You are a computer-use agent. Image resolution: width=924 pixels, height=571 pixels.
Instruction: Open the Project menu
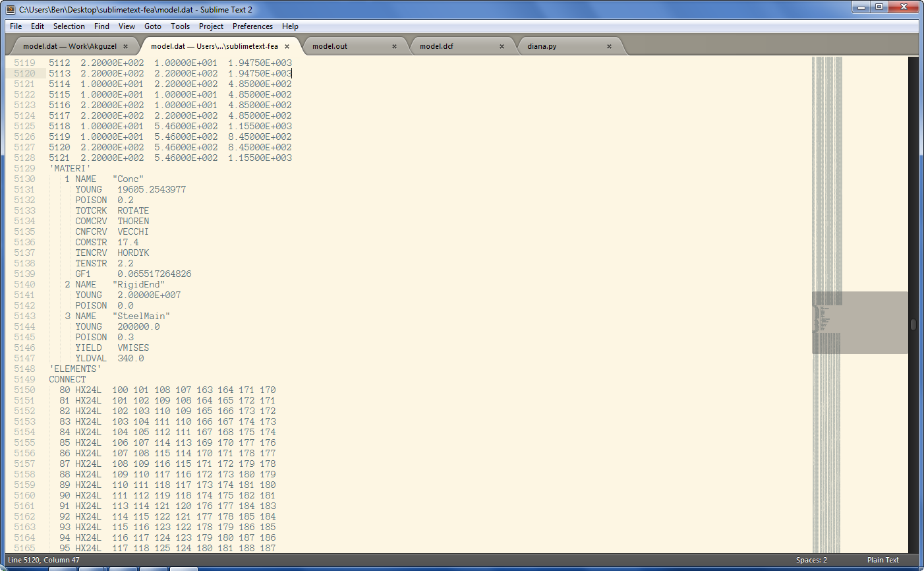tap(211, 26)
